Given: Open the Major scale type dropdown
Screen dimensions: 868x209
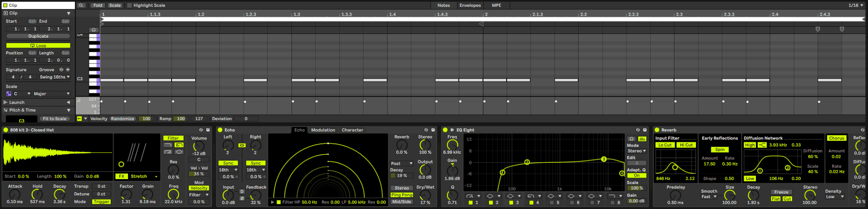Looking at the screenshot, I should point(51,94).
